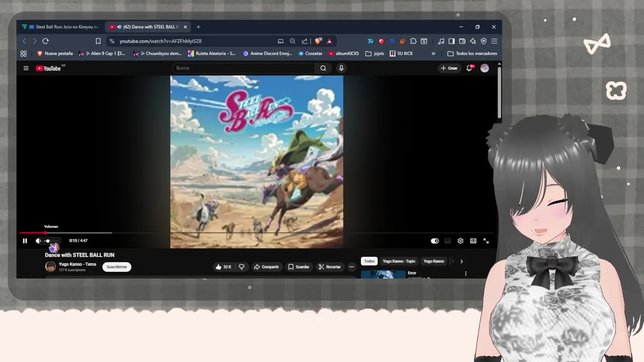Open browser main hamburger menu

coord(494,41)
